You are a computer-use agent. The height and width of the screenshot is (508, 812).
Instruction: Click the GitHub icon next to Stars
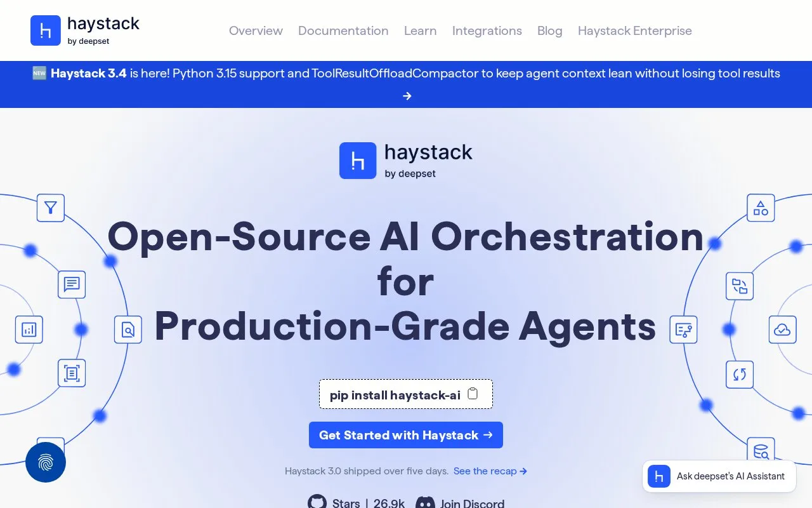[317, 503]
